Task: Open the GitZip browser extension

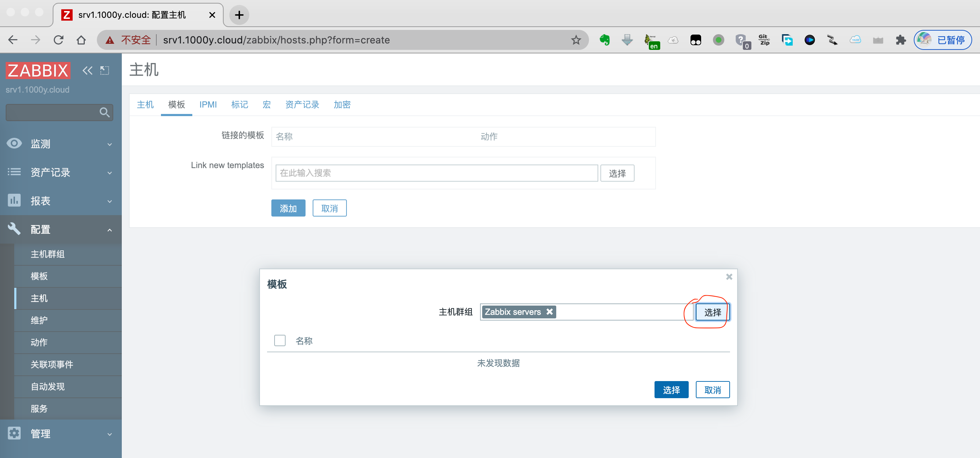Action: pos(764,40)
